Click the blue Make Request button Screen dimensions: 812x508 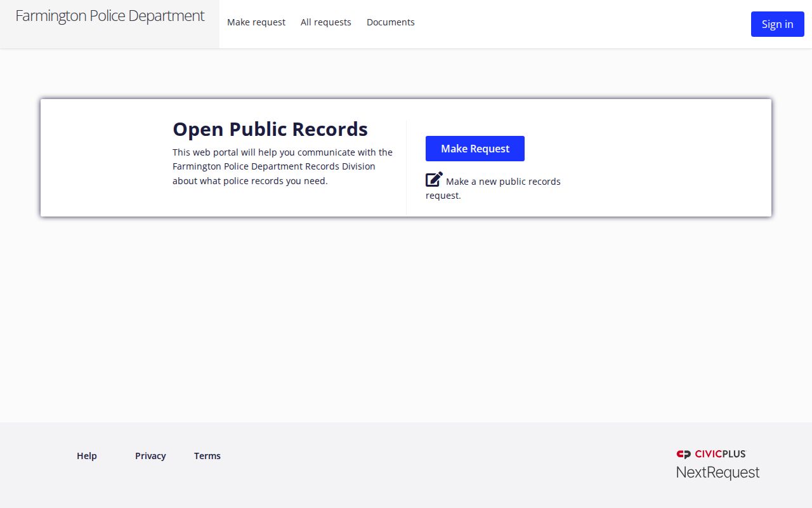(475, 149)
